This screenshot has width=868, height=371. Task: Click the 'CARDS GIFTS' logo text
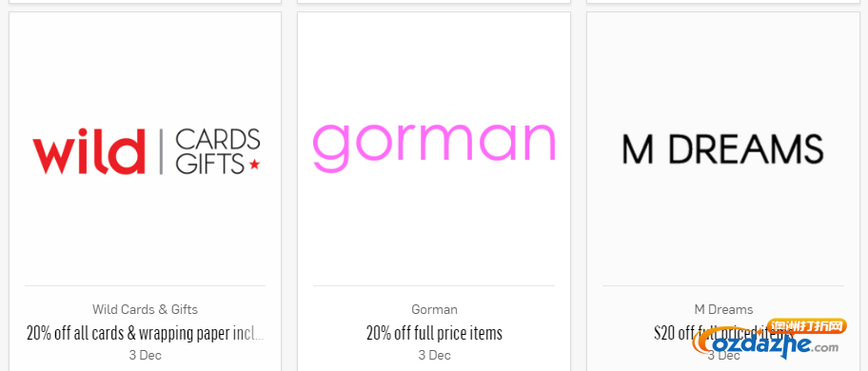coord(218,151)
